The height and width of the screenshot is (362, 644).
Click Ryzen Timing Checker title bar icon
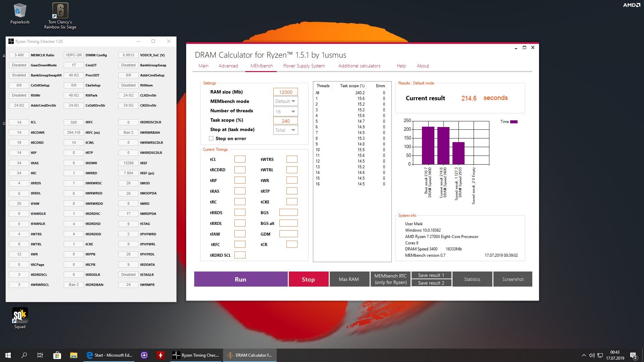pyautogui.click(x=11, y=41)
